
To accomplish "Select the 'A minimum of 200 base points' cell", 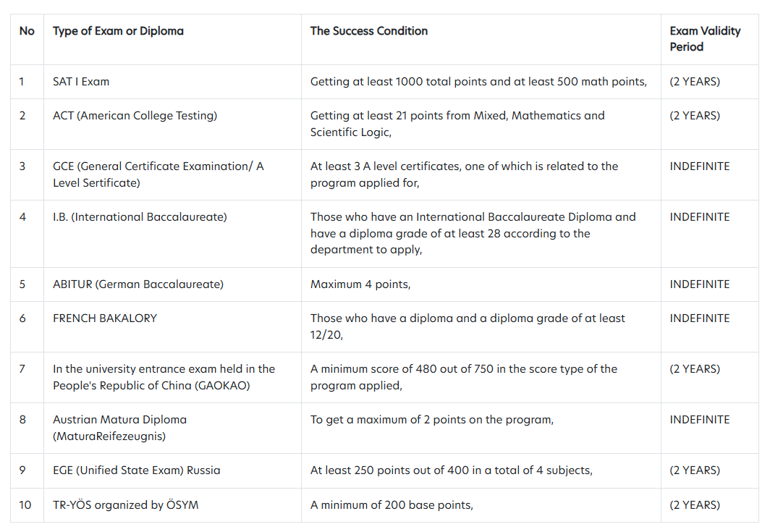I will click(x=392, y=504).
